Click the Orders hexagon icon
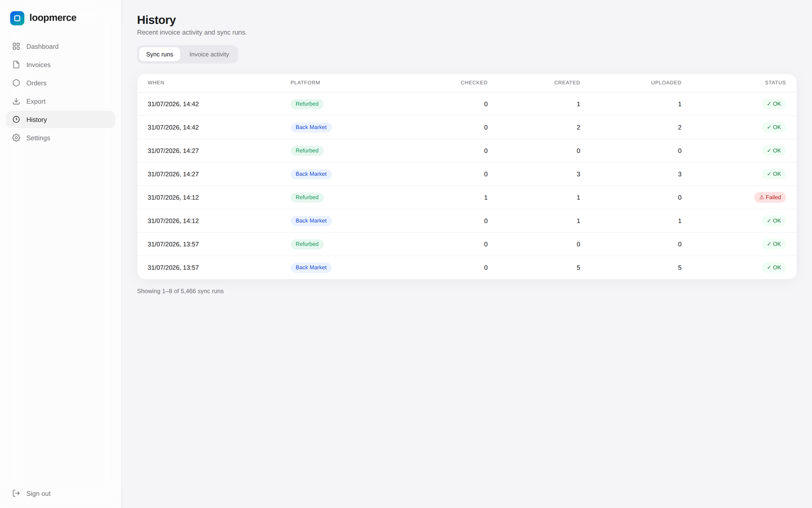Image resolution: width=812 pixels, height=508 pixels. pos(16,83)
